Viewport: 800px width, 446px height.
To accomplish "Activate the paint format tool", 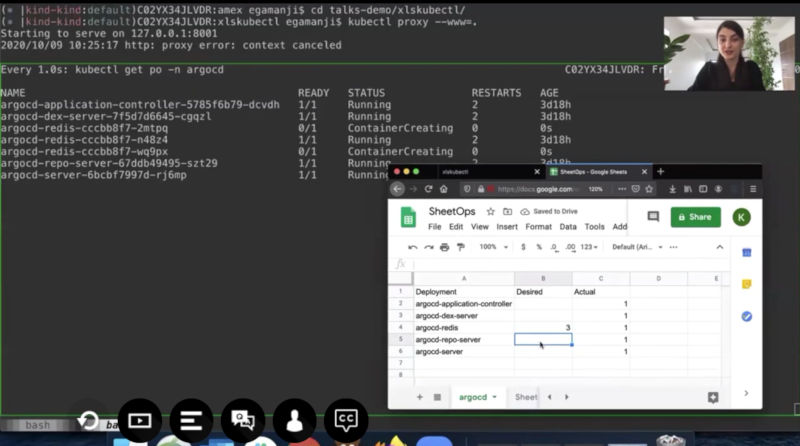I will click(461, 247).
